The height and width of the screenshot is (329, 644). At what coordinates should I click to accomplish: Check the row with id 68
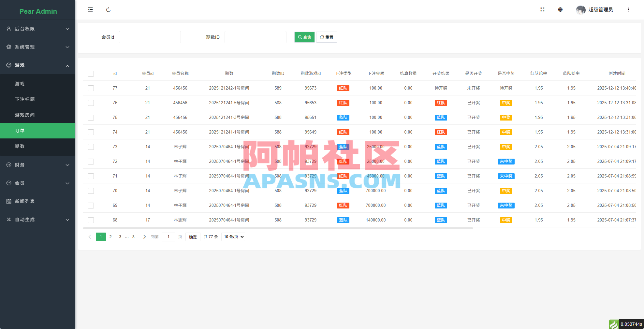point(91,220)
